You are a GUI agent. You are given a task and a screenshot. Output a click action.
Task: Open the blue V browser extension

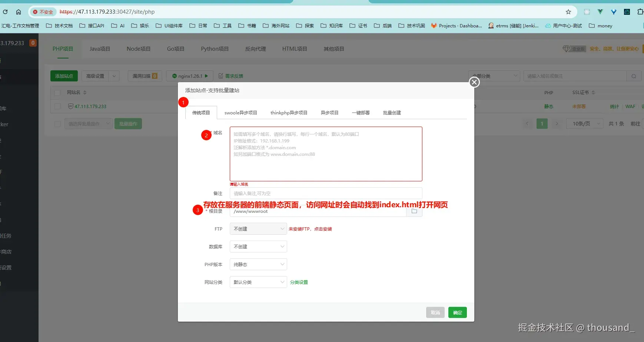[x=614, y=12]
